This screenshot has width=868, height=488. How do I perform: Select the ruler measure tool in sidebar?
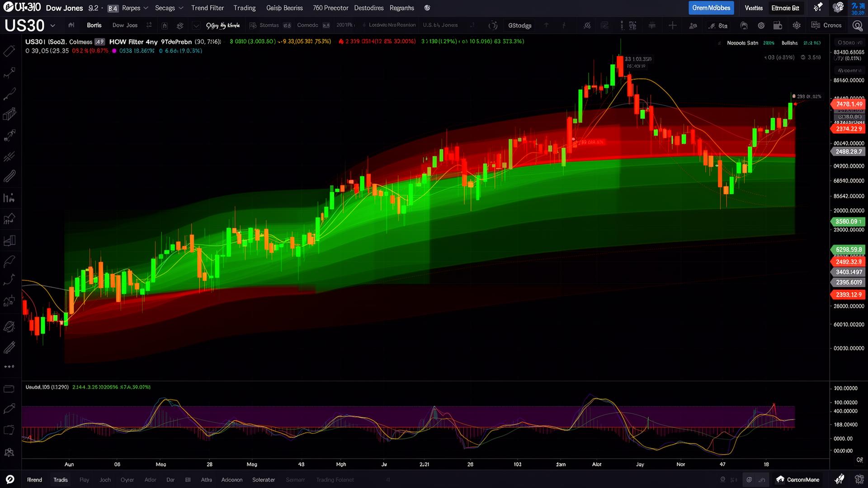point(9,51)
